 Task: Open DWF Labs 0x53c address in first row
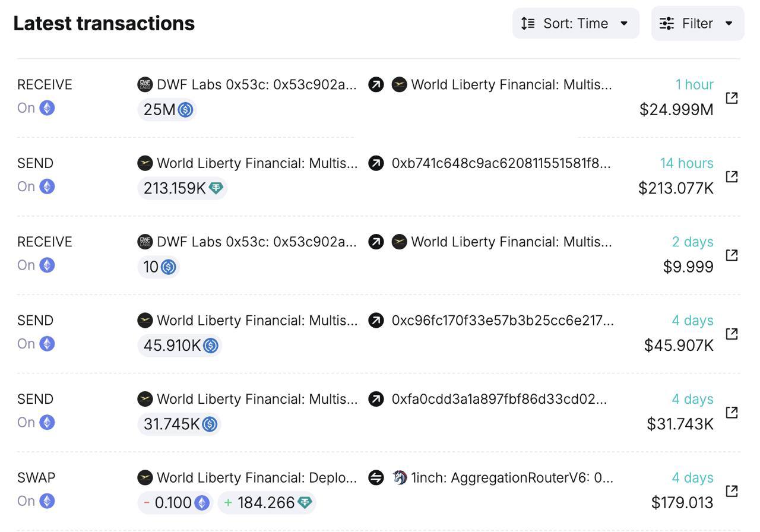(x=256, y=84)
